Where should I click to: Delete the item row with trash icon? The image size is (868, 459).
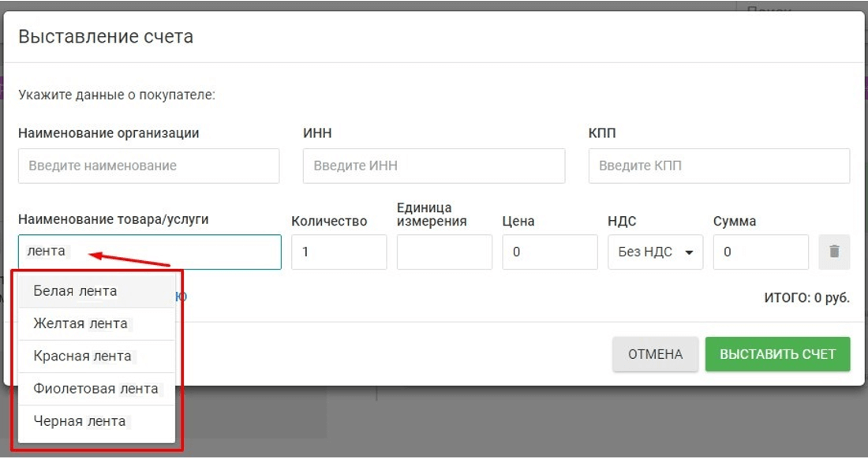point(834,252)
